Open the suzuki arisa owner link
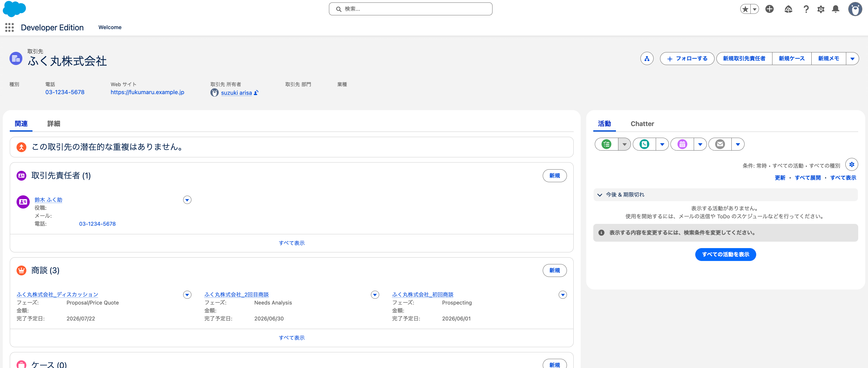Image resolution: width=868 pixels, height=368 pixels. click(236, 93)
